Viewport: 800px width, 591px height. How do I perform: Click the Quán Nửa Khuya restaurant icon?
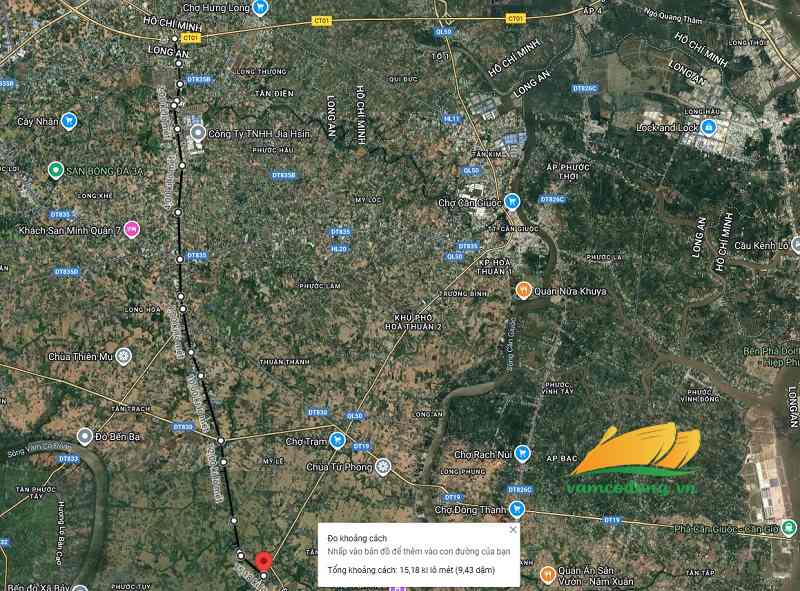(x=522, y=291)
